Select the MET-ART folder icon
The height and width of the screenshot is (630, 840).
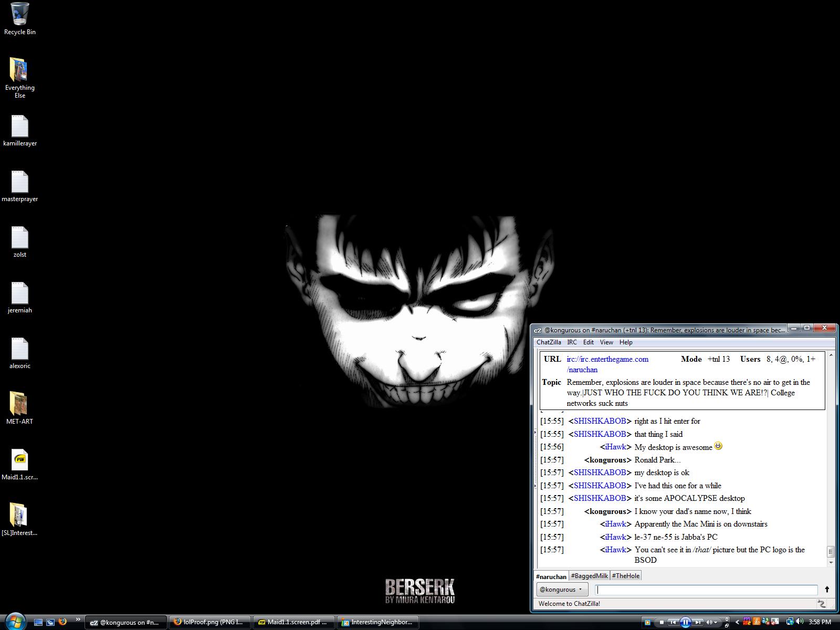coord(20,408)
